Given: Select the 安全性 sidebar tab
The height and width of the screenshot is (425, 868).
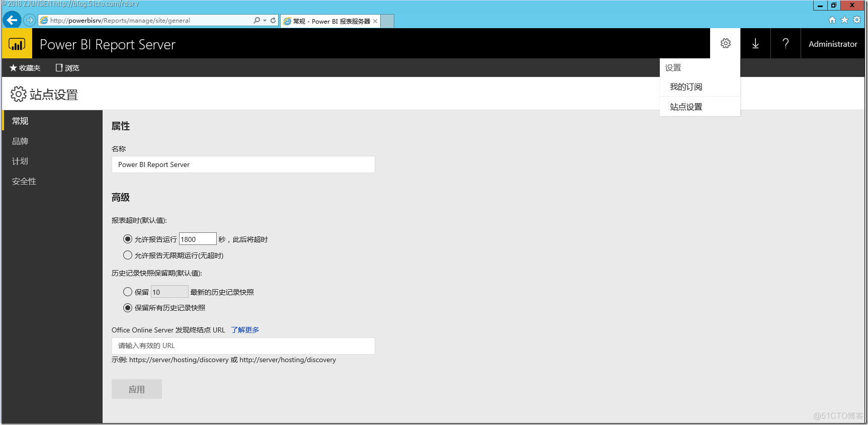Looking at the screenshot, I should click(52, 182).
